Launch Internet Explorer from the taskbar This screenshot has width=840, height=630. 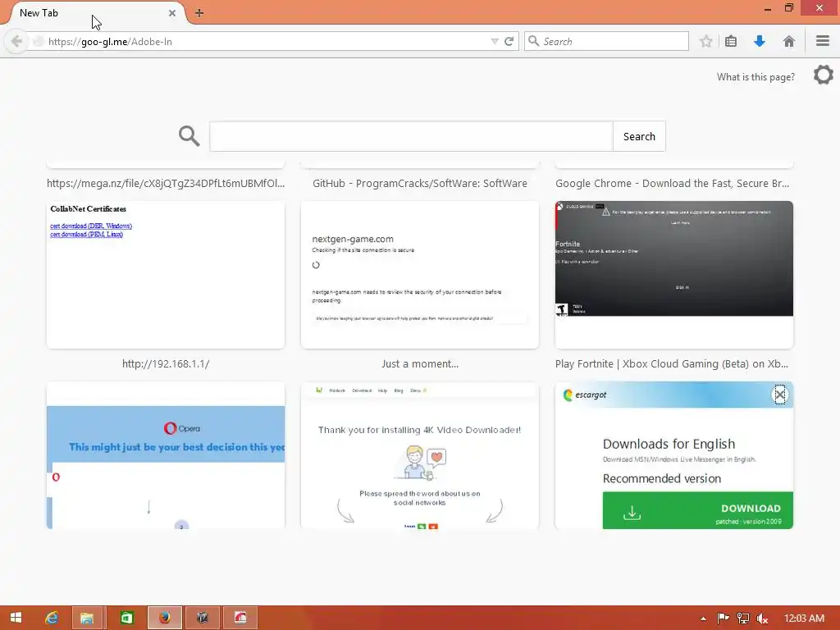point(52,618)
